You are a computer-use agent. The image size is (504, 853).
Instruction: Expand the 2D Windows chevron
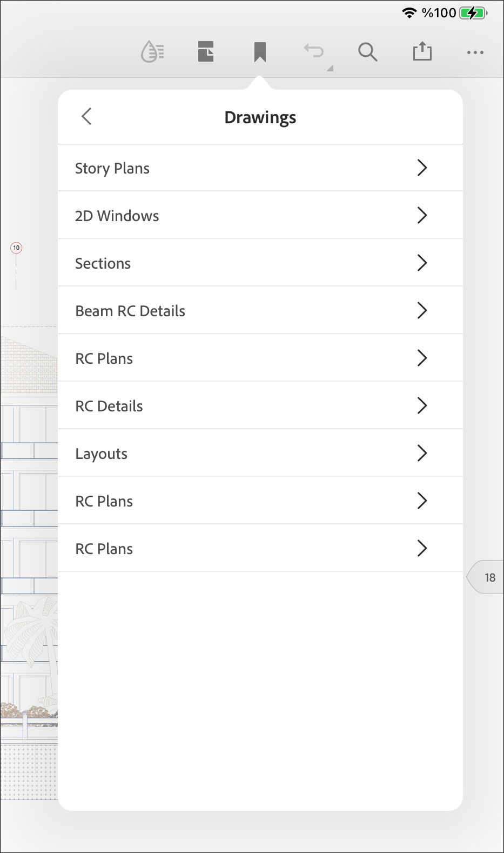422,216
